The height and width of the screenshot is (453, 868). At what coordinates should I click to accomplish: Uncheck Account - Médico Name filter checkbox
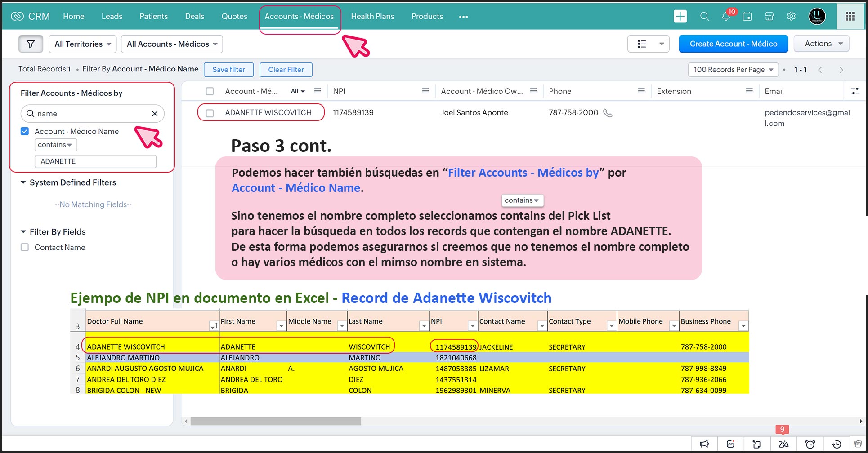pyautogui.click(x=25, y=131)
